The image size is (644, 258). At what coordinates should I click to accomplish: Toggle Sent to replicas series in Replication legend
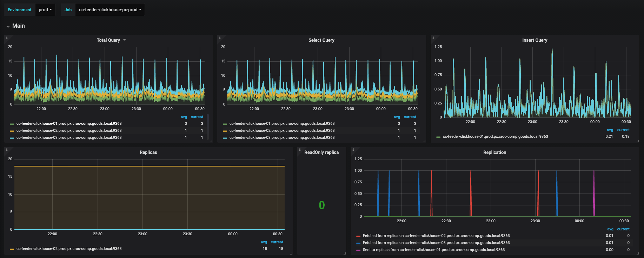pos(433,250)
